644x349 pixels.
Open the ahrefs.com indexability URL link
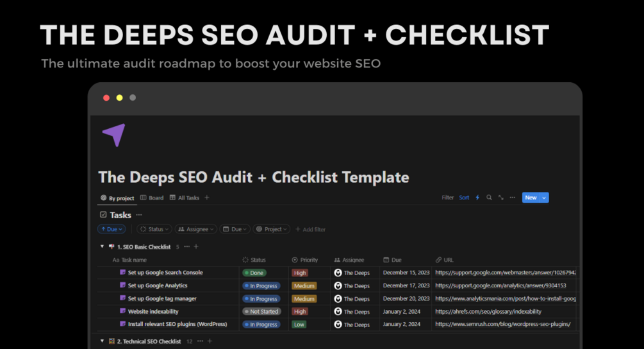pos(488,312)
